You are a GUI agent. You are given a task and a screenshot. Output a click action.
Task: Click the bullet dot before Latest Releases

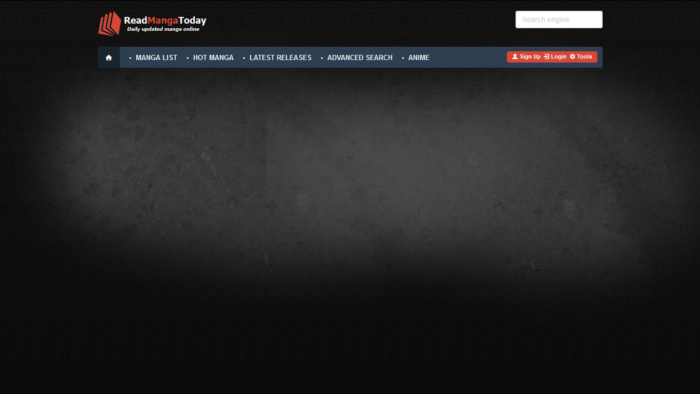(x=244, y=58)
